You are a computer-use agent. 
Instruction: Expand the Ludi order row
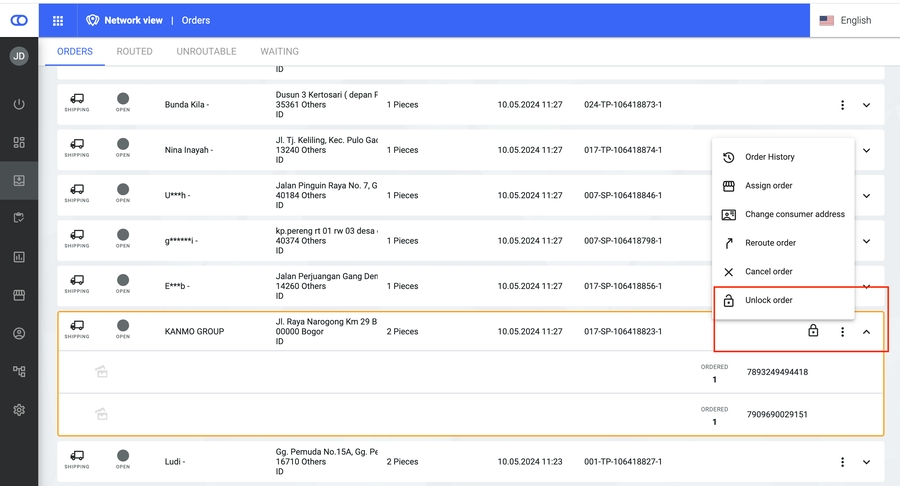866,462
